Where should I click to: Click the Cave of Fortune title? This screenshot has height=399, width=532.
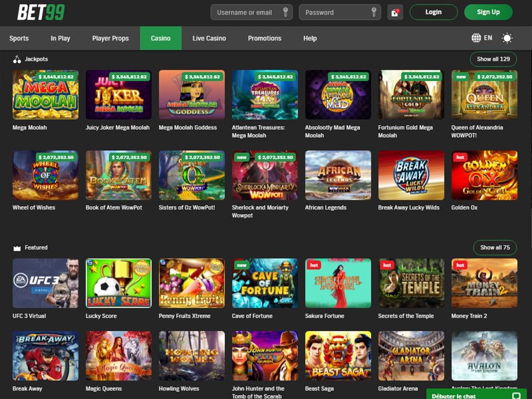pyautogui.click(x=252, y=316)
